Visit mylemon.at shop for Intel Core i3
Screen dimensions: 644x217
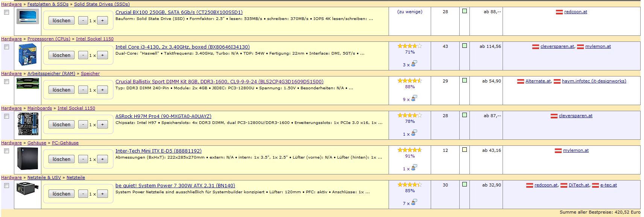[x=598, y=46]
